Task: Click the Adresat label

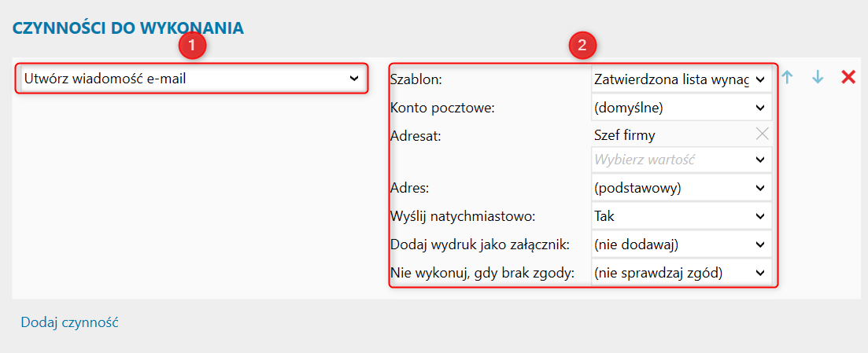Action: pyautogui.click(x=416, y=135)
